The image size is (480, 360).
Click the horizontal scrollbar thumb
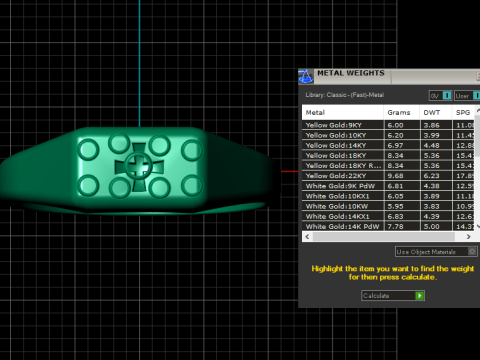point(384,237)
